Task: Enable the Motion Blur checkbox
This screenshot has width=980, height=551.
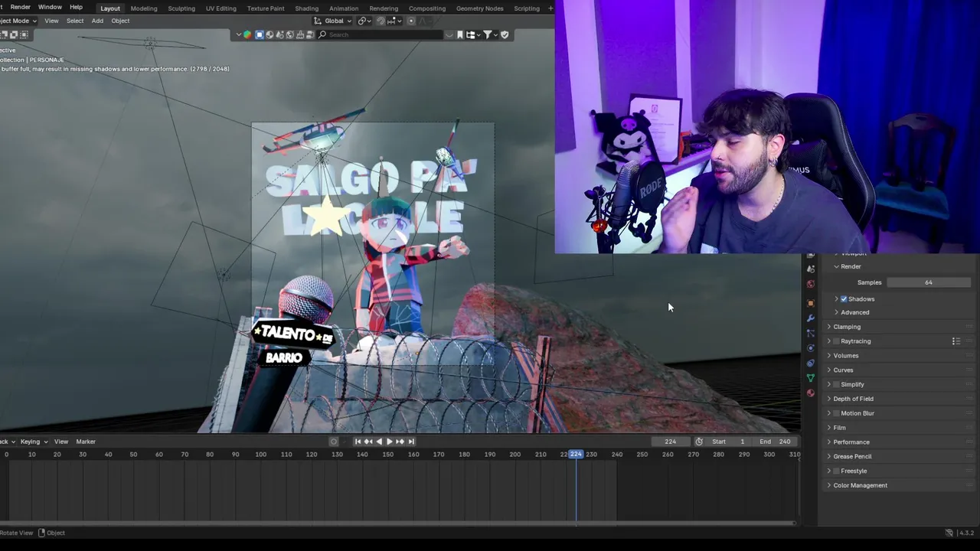Action: pyautogui.click(x=837, y=413)
